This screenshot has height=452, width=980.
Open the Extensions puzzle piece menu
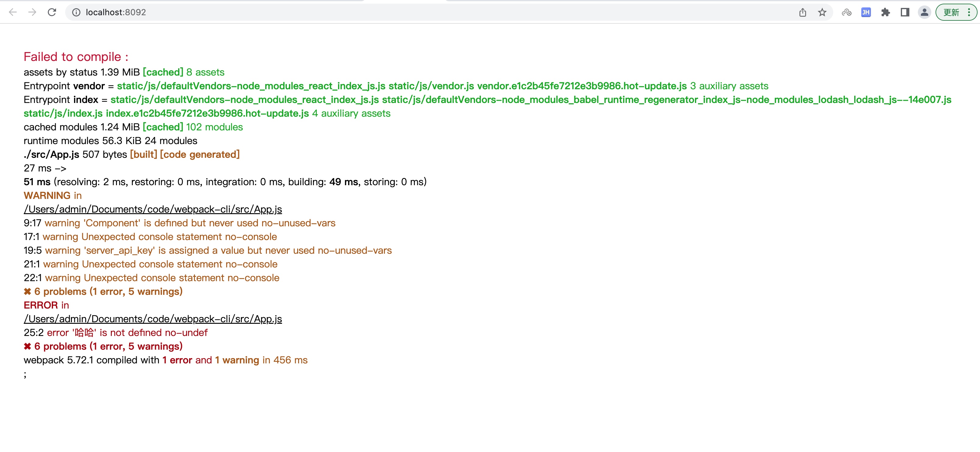pos(886,12)
